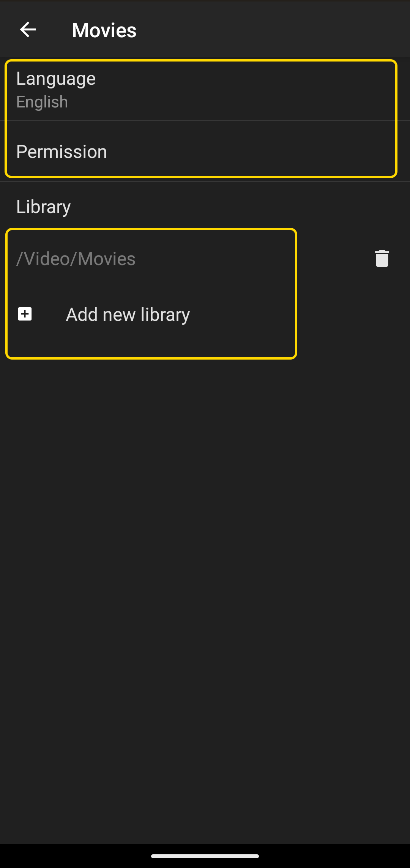Choose the Permission row
This screenshot has width=410, height=868.
[x=205, y=152]
